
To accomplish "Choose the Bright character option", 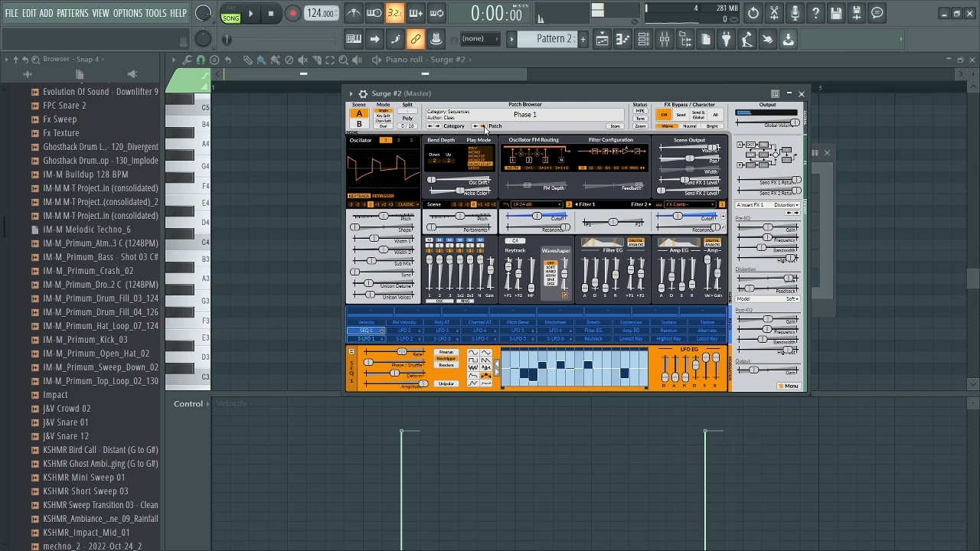I will [x=713, y=126].
